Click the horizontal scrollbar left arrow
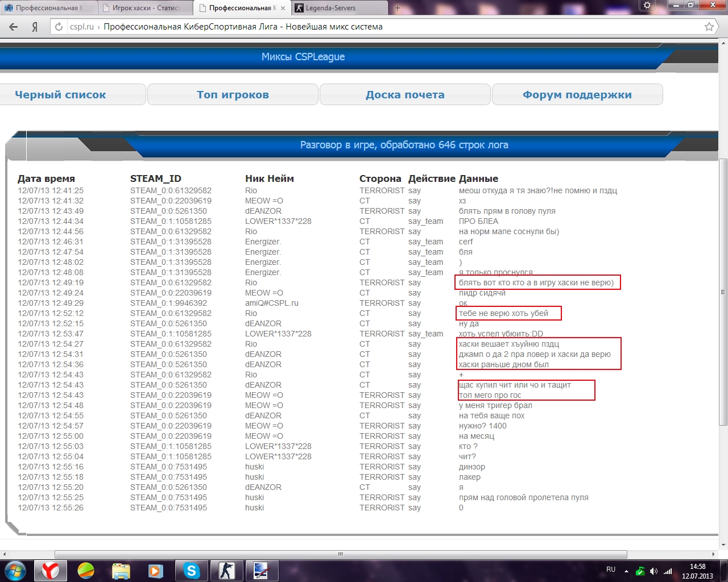The height and width of the screenshot is (582, 728). [x=5, y=554]
